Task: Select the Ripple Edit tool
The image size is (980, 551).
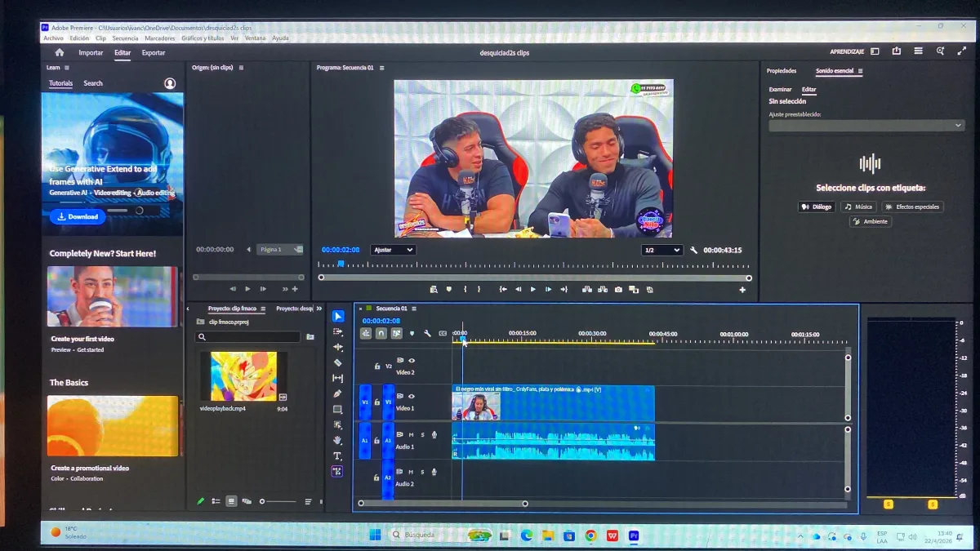Action: [338, 347]
